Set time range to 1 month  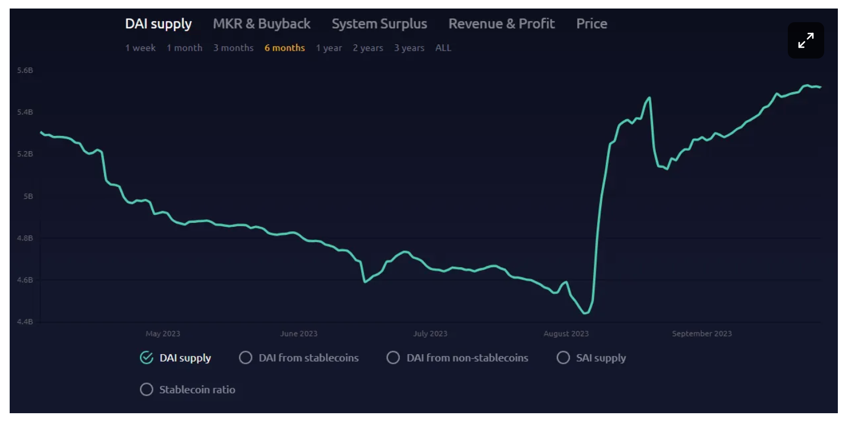pyautogui.click(x=184, y=48)
